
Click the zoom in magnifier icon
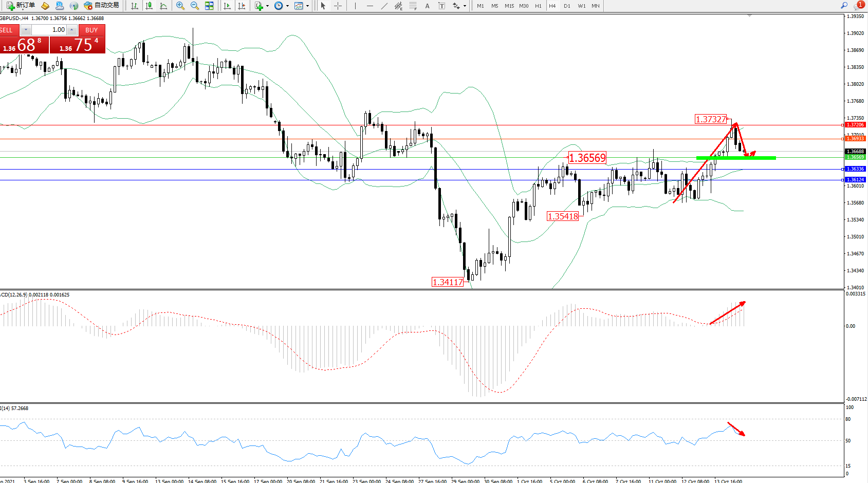pyautogui.click(x=180, y=6)
